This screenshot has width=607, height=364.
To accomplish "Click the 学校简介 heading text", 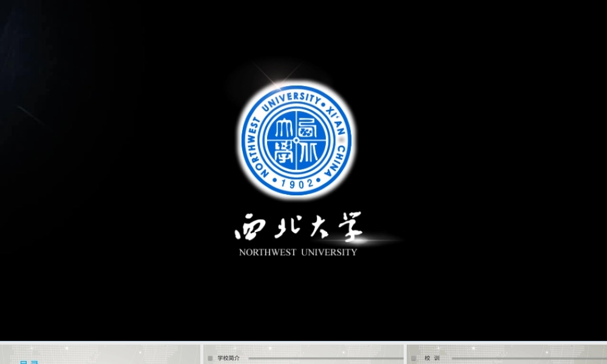I will tap(228, 358).
